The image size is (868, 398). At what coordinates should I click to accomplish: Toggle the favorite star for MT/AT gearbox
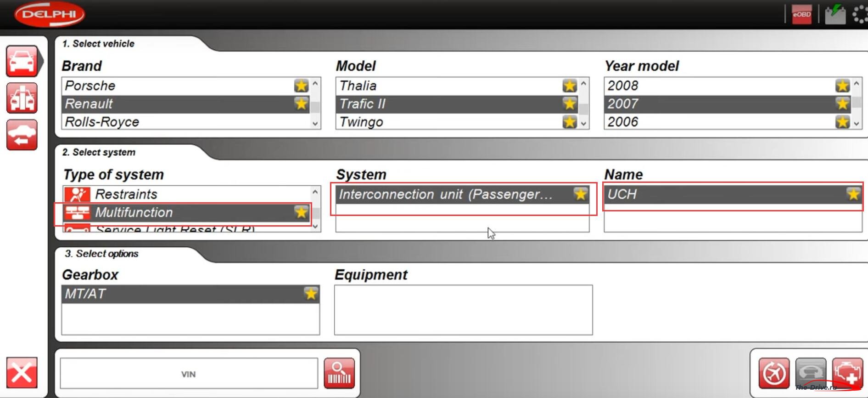tap(311, 294)
